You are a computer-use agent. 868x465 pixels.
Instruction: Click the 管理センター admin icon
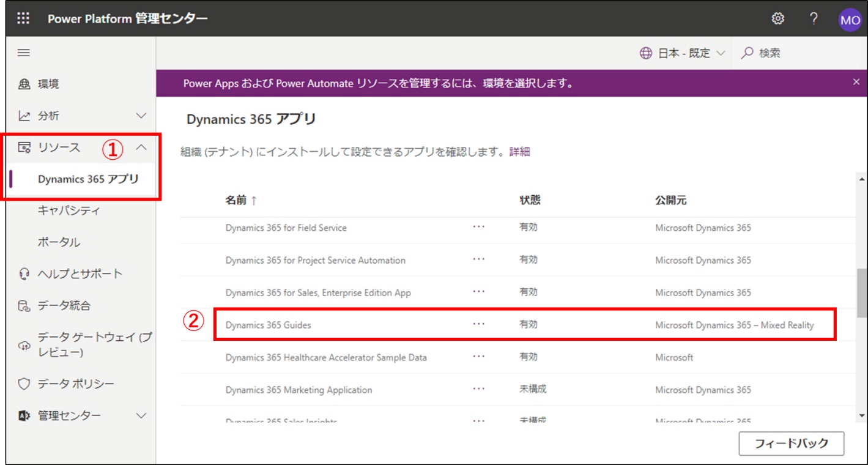coord(24,416)
